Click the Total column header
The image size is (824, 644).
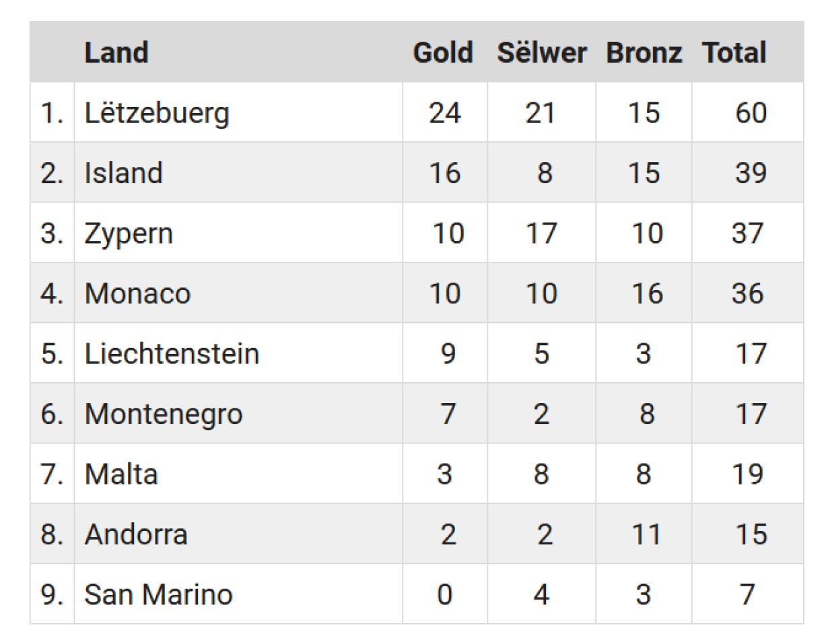click(734, 53)
